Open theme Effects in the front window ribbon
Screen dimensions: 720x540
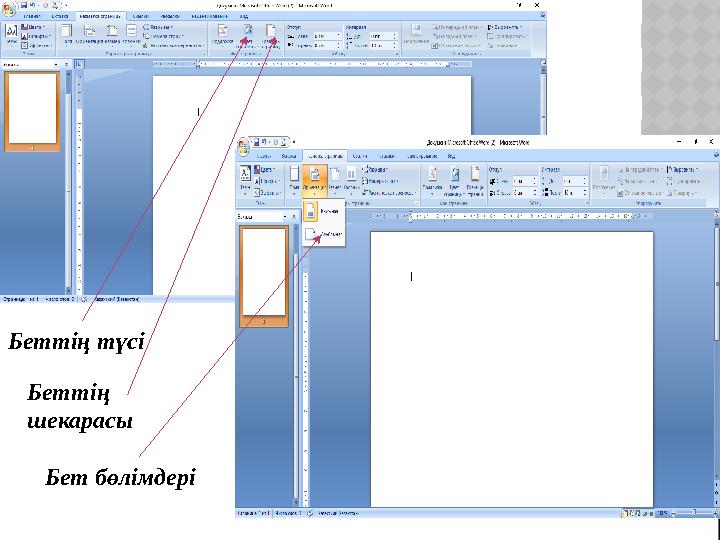click(267, 193)
